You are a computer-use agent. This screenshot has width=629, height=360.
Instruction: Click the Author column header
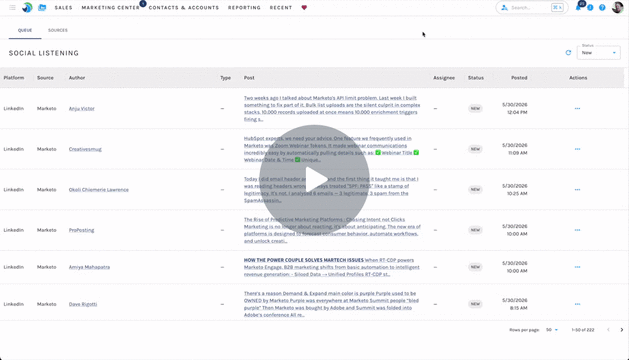point(77,78)
